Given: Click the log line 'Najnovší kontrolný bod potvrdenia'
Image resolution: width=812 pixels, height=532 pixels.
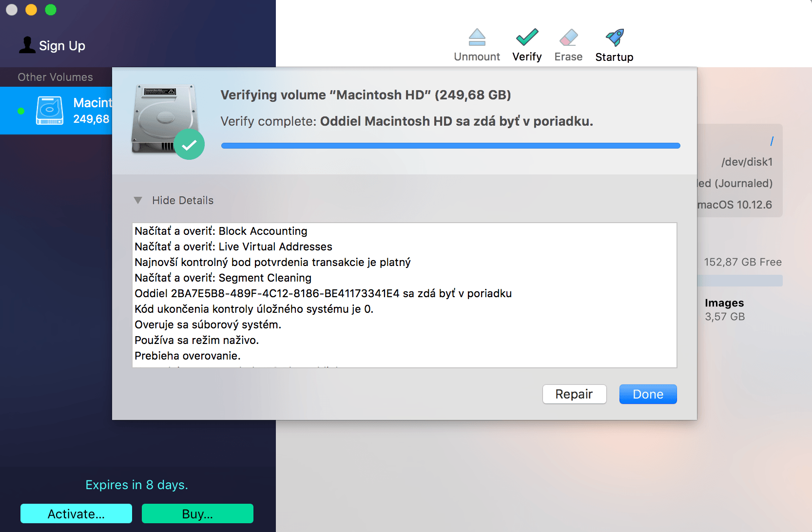Looking at the screenshot, I should pos(272,262).
